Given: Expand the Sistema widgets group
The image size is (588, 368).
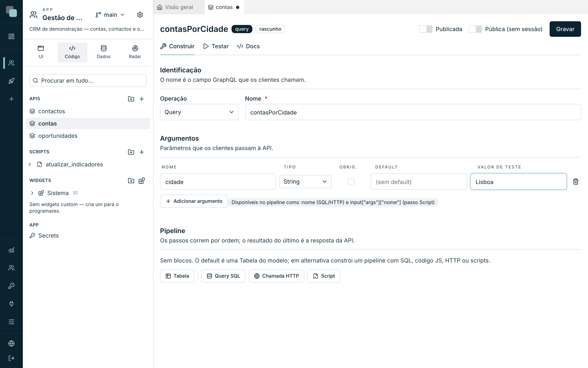Looking at the screenshot, I should [x=32, y=193].
